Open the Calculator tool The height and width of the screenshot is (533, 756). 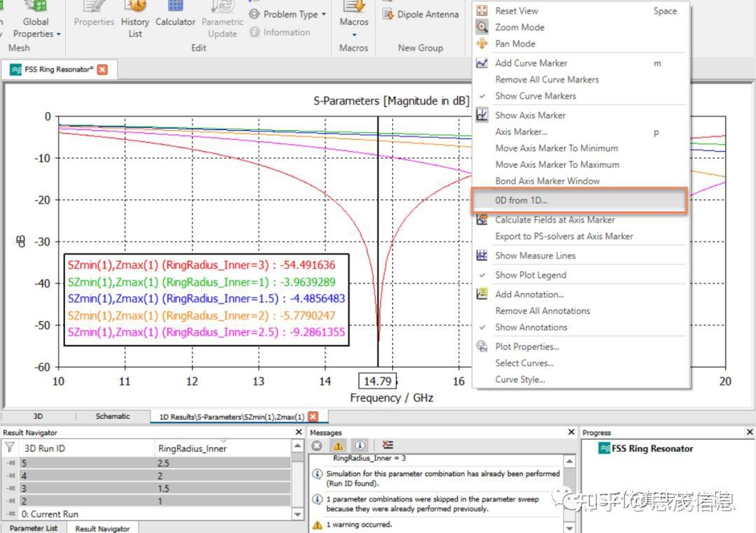[175, 17]
